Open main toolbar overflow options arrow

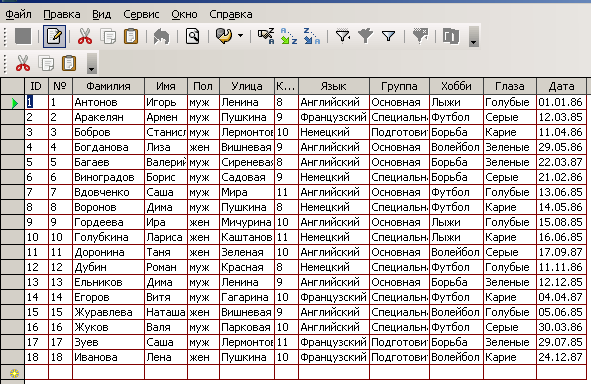pos(474,37)
